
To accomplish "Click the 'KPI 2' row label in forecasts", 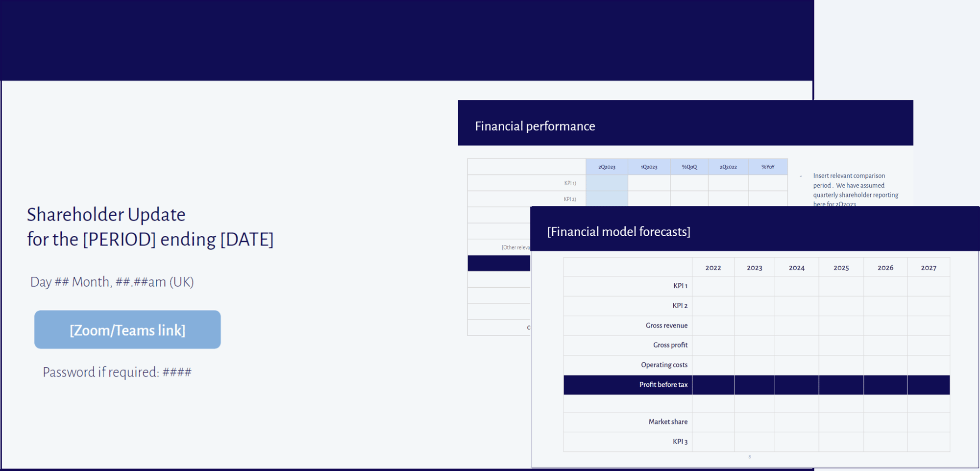I will [x=680, y=305].
